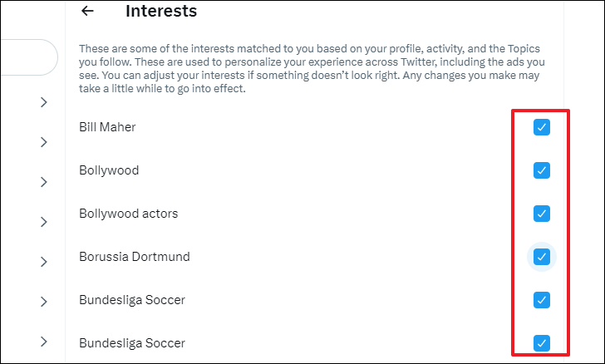Click the fourth sidebar chevron from top

(43, 222)
